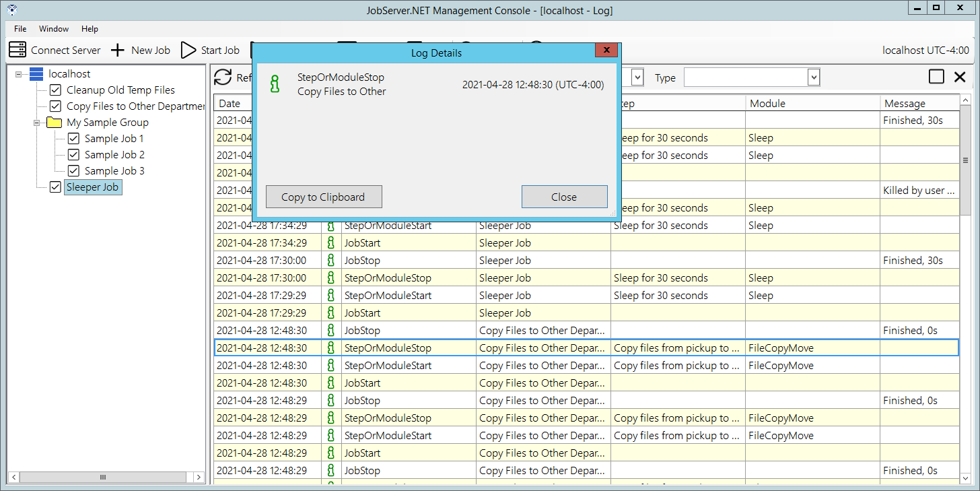Toggle the Sleeper Job checkbox
The width and height of the screenshot is (980, 491).
56,187
